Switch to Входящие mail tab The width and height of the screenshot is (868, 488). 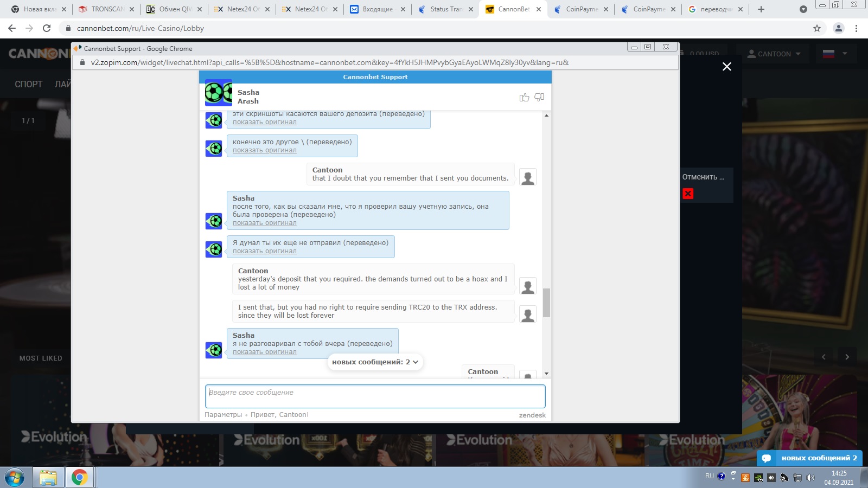coord(378,9)
